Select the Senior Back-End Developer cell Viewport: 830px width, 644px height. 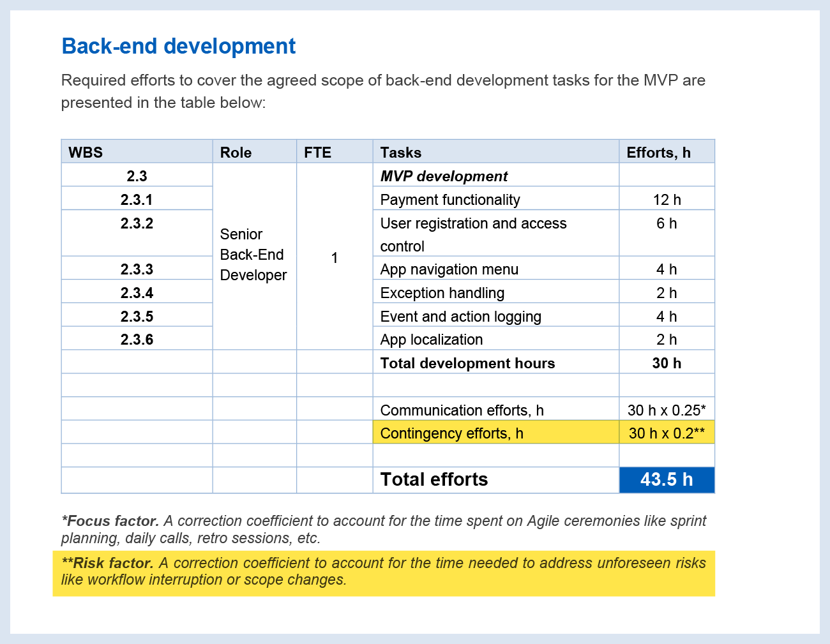point(253,255)
